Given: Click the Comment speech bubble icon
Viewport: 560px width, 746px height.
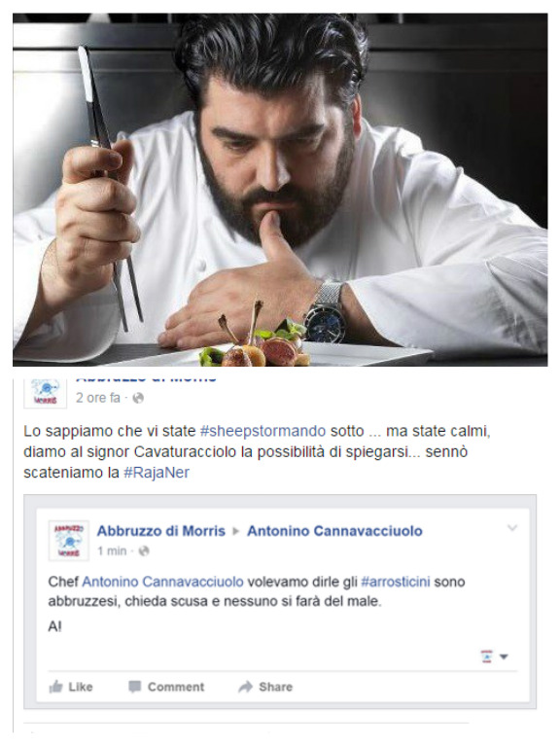Looking at the screenshot, I should [135, 687].
